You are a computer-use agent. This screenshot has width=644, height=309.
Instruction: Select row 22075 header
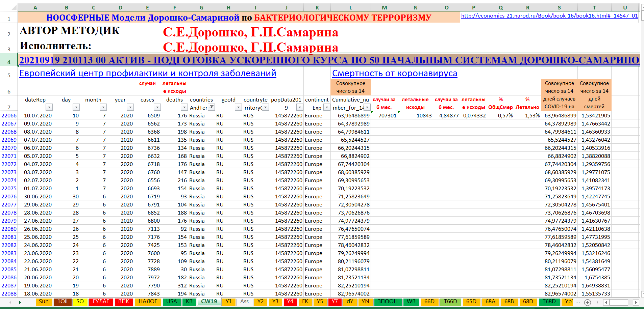point(9,189)
